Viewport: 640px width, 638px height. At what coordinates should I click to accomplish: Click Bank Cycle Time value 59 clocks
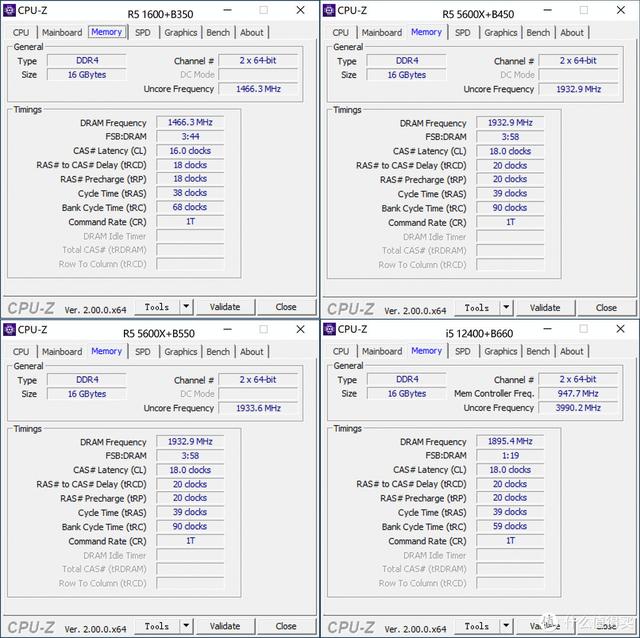point(510,526)
